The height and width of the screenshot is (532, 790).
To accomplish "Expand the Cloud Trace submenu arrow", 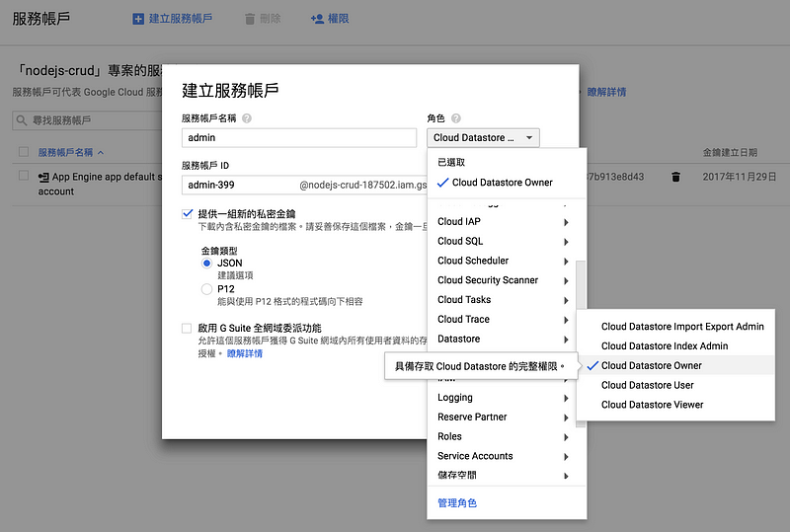I will 566,320.
